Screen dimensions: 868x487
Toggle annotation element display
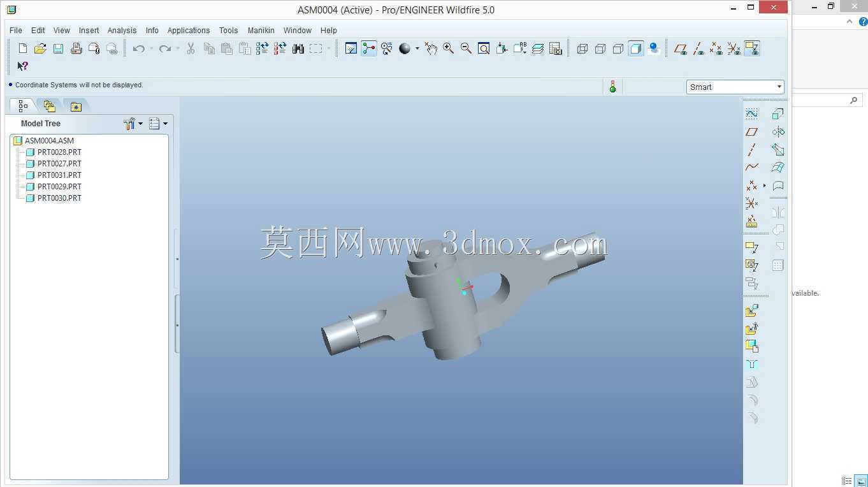pos(752,48)
